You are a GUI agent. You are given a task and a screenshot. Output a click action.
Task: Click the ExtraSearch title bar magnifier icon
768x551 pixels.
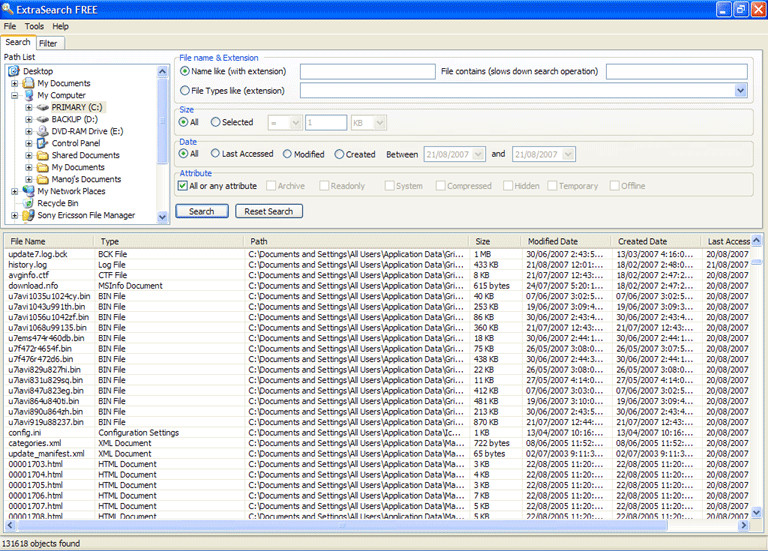click(7, 9)
